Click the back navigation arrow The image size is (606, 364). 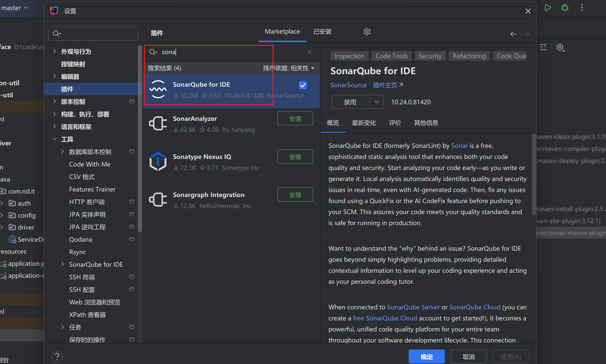513,34
